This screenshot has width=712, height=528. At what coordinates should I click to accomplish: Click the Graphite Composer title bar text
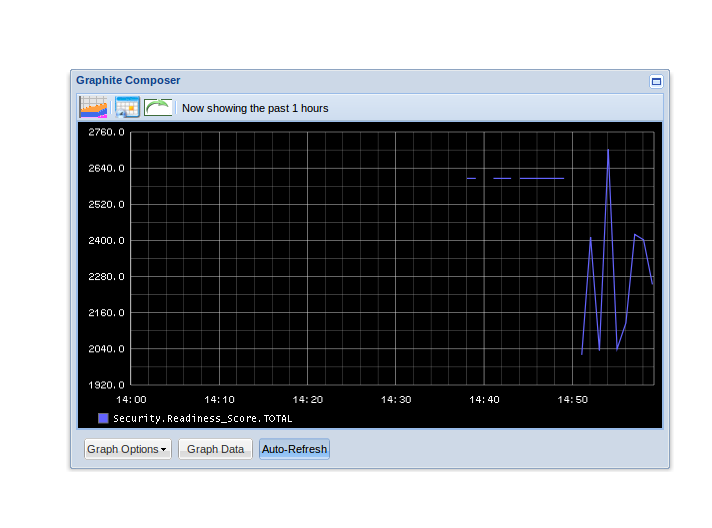point(128,80)
